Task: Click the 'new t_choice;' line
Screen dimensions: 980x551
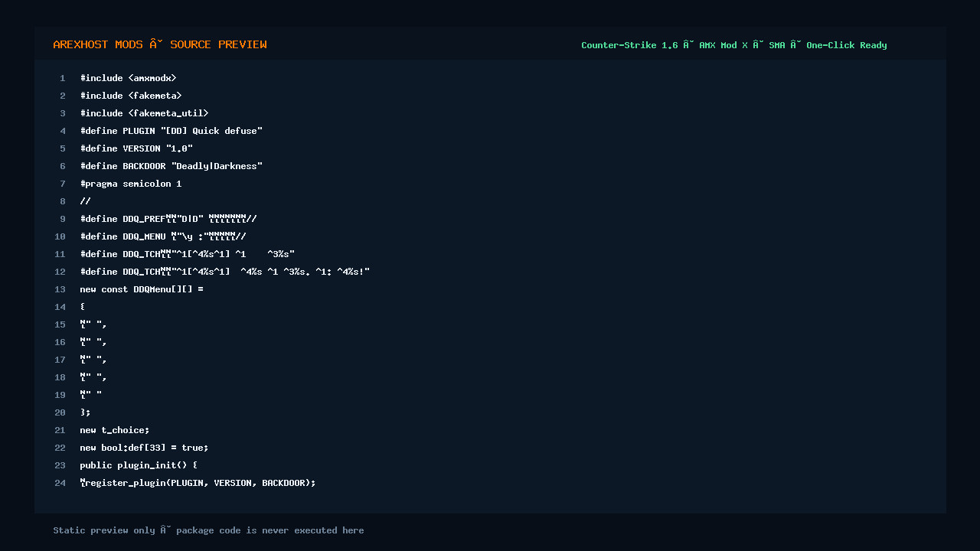Action: click(115, 430)
